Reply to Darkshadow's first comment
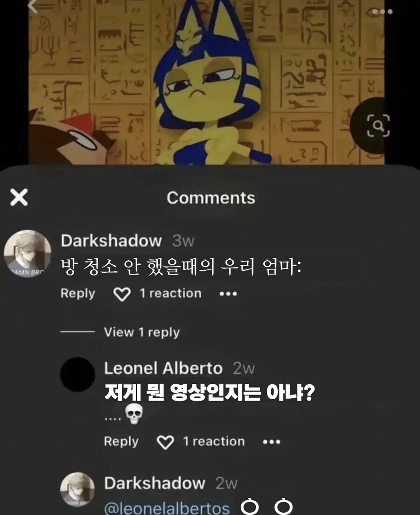The width and height of the screenshot is (420, 515). click(77, 293)
